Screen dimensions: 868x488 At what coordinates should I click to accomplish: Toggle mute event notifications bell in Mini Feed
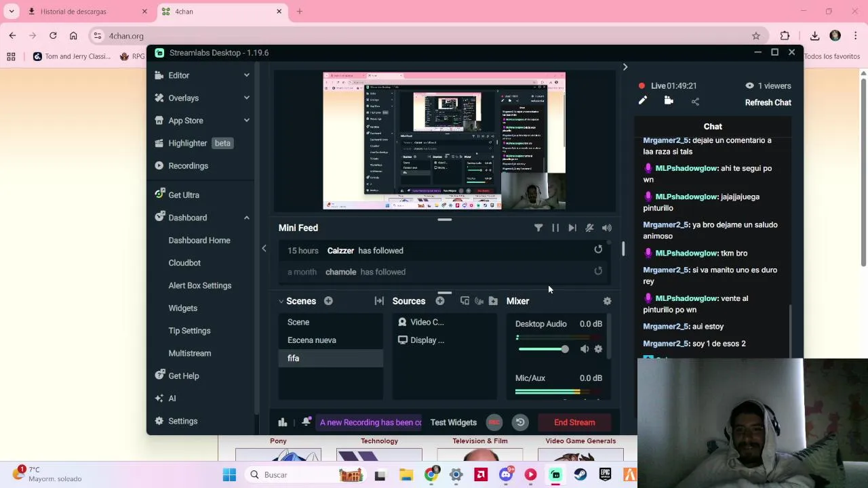589,228
